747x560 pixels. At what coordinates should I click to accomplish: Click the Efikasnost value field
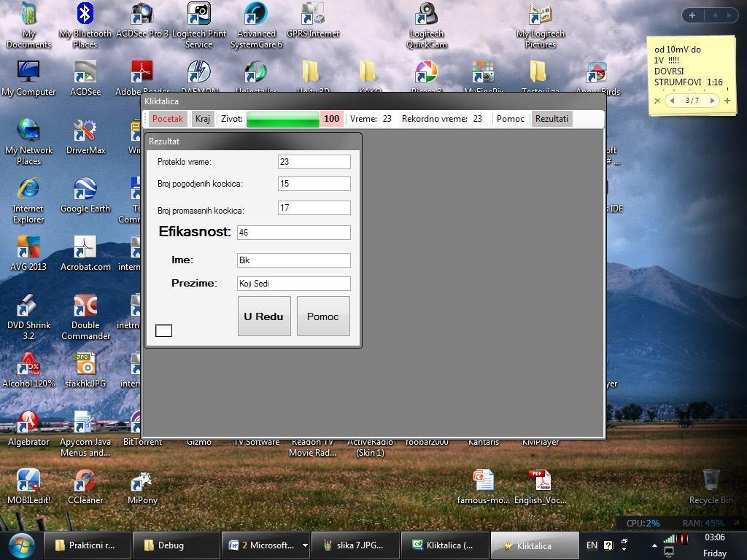[293, 233]
